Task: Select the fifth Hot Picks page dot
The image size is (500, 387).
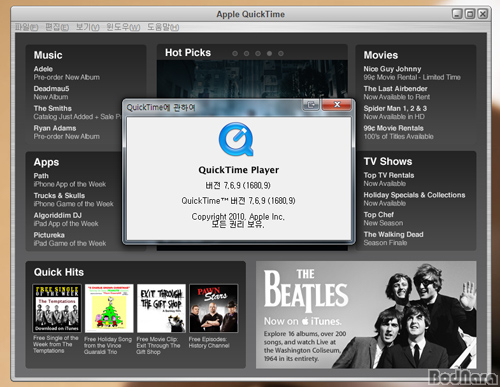Action: (x=281, y=53)
